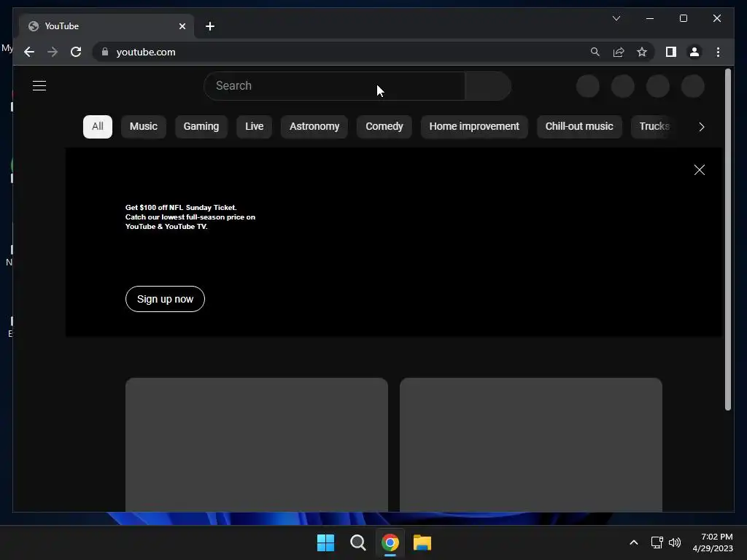Expand the tab search dropdown arrow
747x560 pixels.
tap(616, 18)
